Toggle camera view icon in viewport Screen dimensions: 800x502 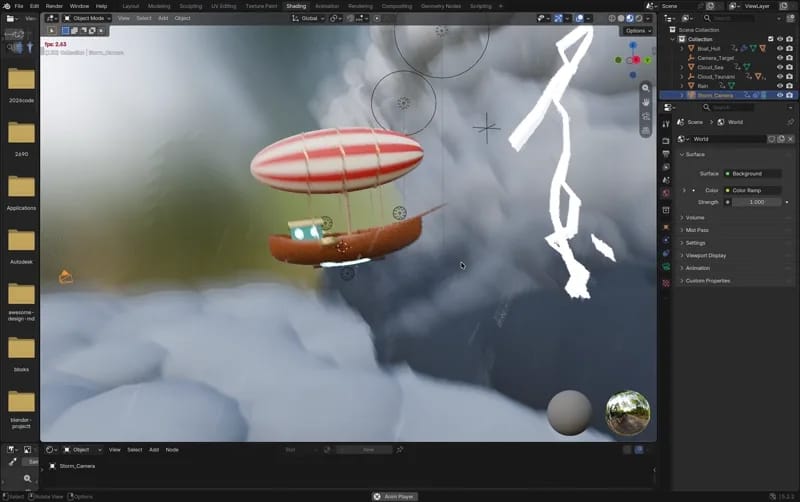pos(645,116)
